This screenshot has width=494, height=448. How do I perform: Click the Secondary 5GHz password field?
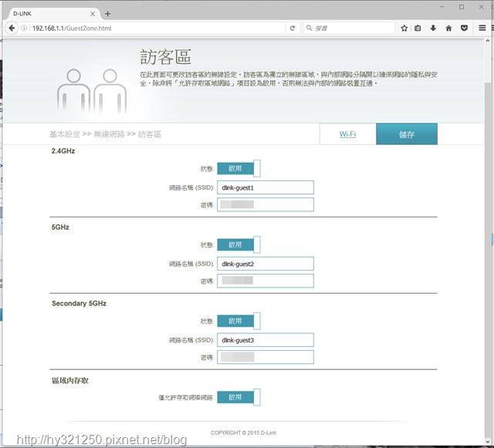[266, 357]
